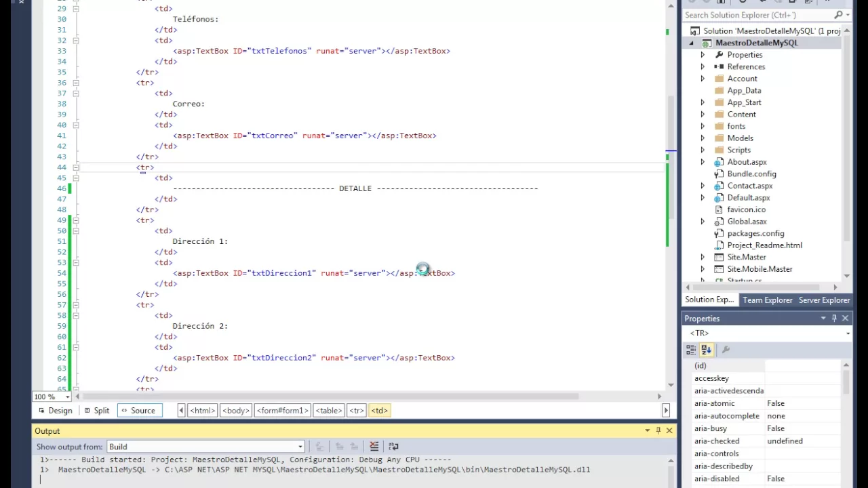Image resolution: width=868 pixels, height=488 pixels.
Task: Switch to Split view tab
Action: click(x=96, y=410)
